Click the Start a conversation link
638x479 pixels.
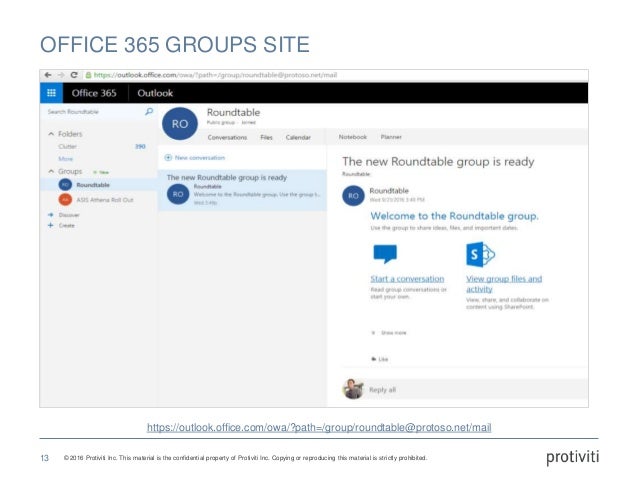coord(407,279)
